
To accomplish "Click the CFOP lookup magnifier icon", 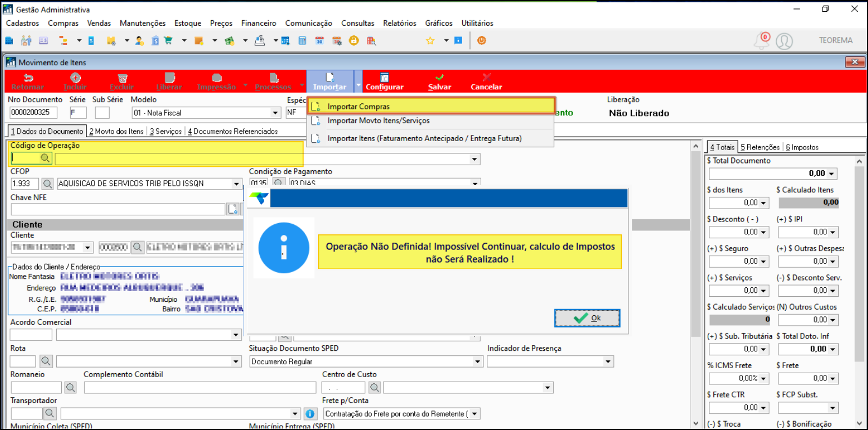I will (x=48, y=184).
